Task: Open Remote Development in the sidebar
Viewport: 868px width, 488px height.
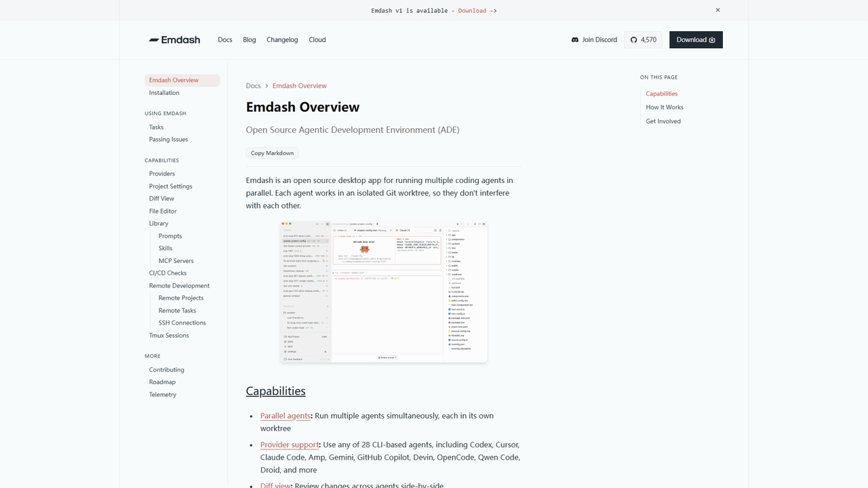Action: [x=179, y=286]
